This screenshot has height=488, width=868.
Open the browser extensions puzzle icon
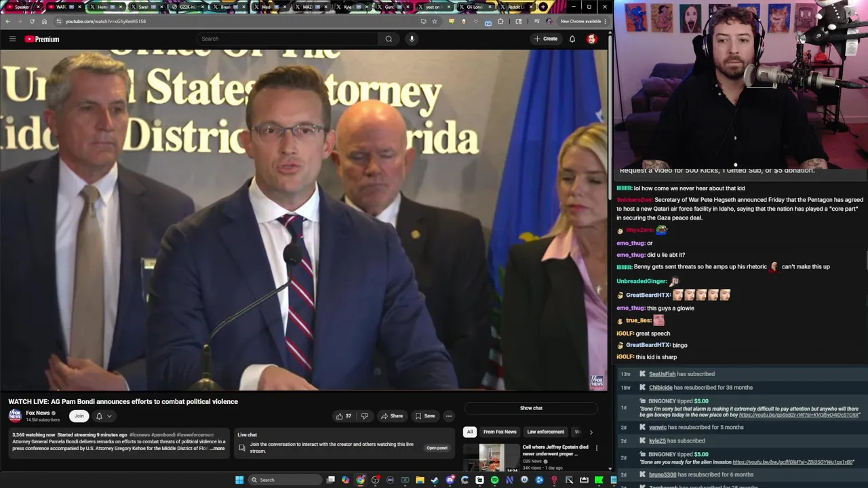pyautogui.click(x=500, y=21)
